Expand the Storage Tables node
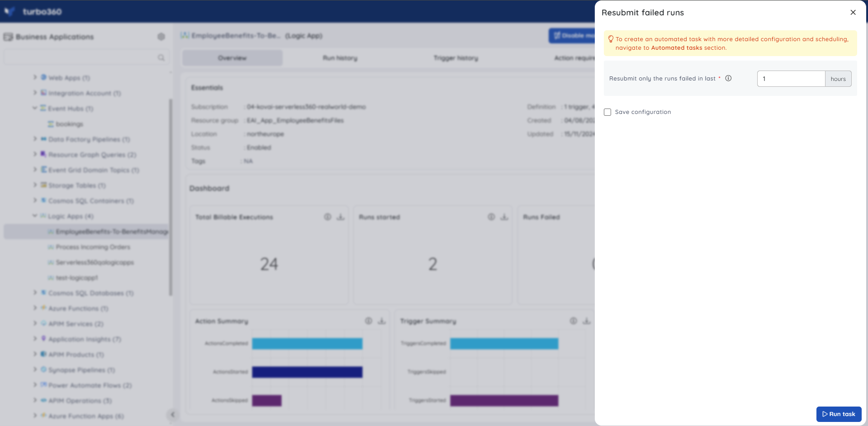Image resolution: width=868 pixels, height=426 pixels. [35, 185]
